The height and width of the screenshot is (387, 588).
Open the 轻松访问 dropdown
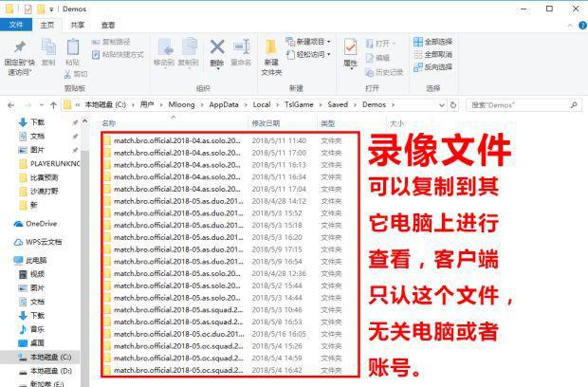(308, 55)
